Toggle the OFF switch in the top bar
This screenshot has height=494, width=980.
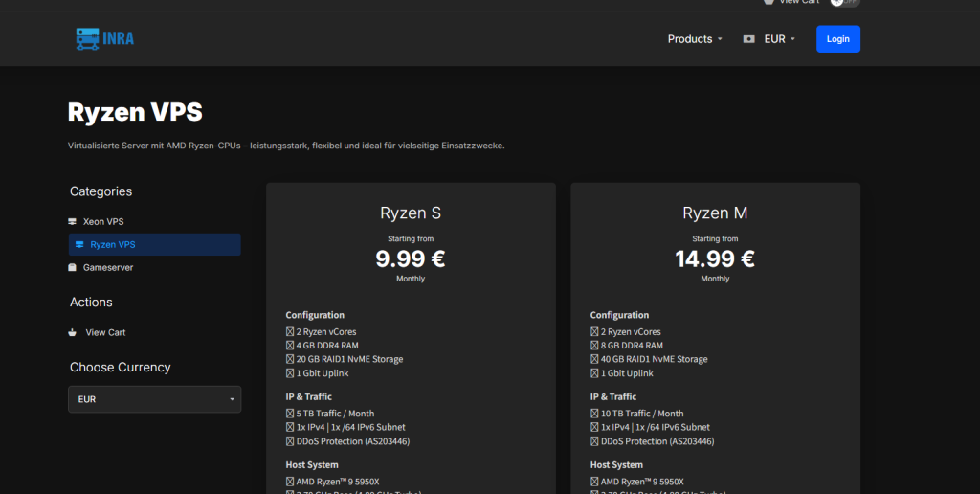pyautogui.click(x=845, y=2)
